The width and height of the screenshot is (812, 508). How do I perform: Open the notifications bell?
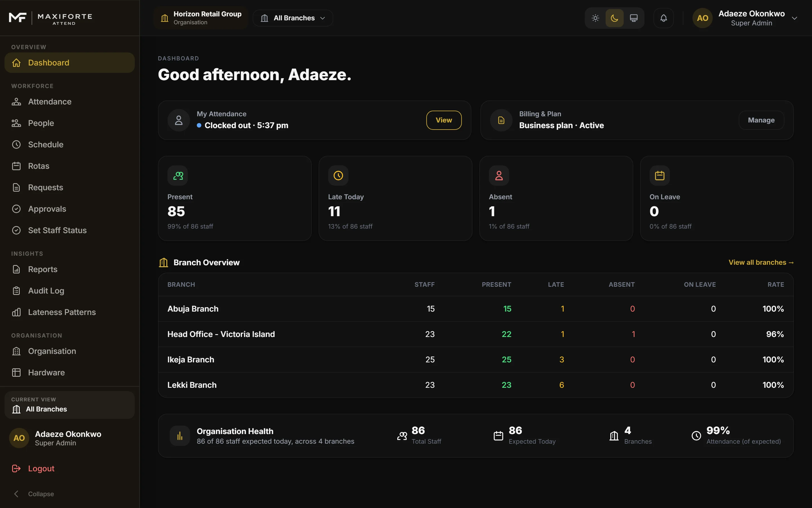pyautogui.click(x=663, y=18)
